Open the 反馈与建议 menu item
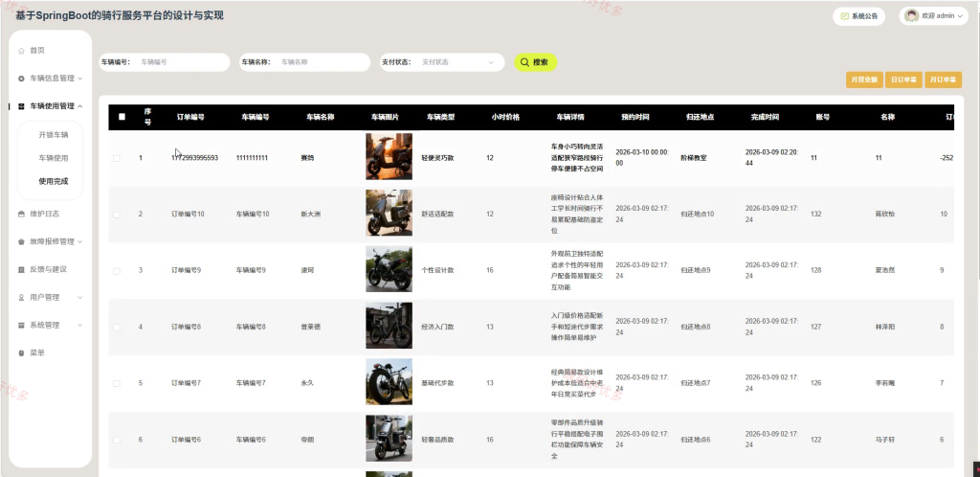This screenshot has width=980, height=477. coord(49,269)
